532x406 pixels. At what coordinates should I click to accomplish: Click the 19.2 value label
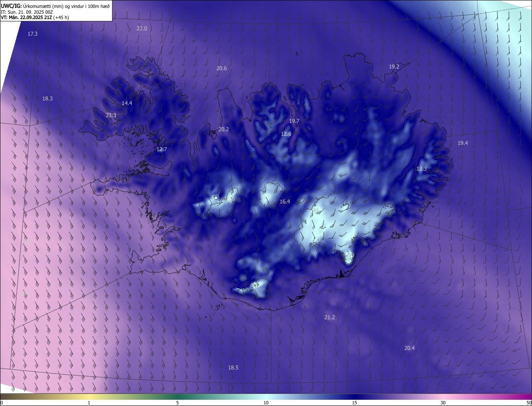click(x=394, y=66)
